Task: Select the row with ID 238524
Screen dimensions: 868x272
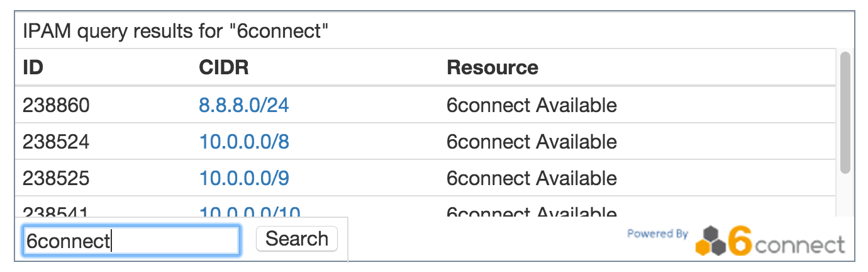Action: (x=56, y=142)
